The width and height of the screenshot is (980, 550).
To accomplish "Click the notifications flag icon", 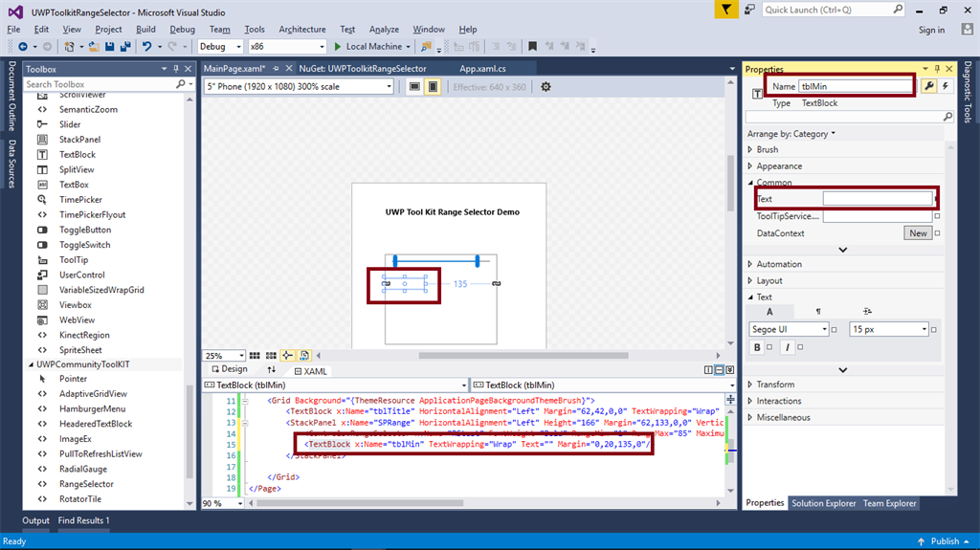I will [728, 10].
